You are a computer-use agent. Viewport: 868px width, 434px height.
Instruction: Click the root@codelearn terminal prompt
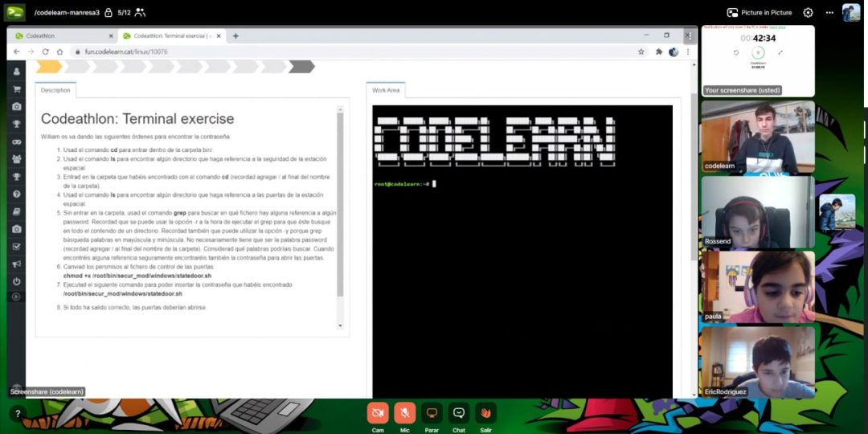tap(402, 184)
